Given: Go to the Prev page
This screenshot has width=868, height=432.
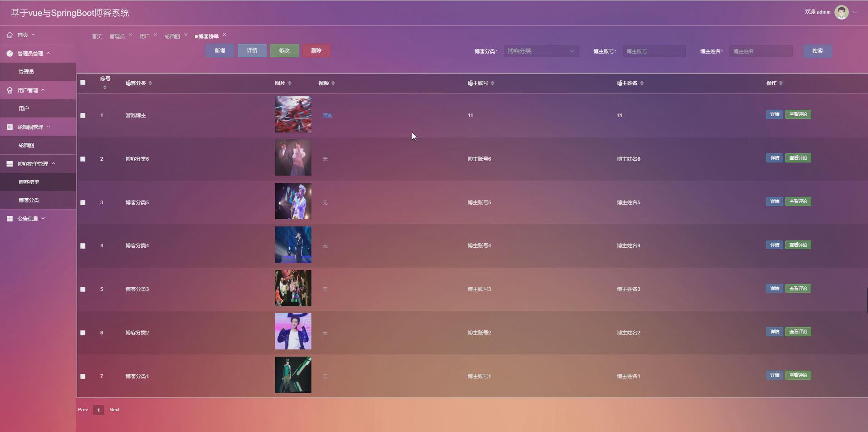Looking at the screenshot, I should tap(83, 410).
